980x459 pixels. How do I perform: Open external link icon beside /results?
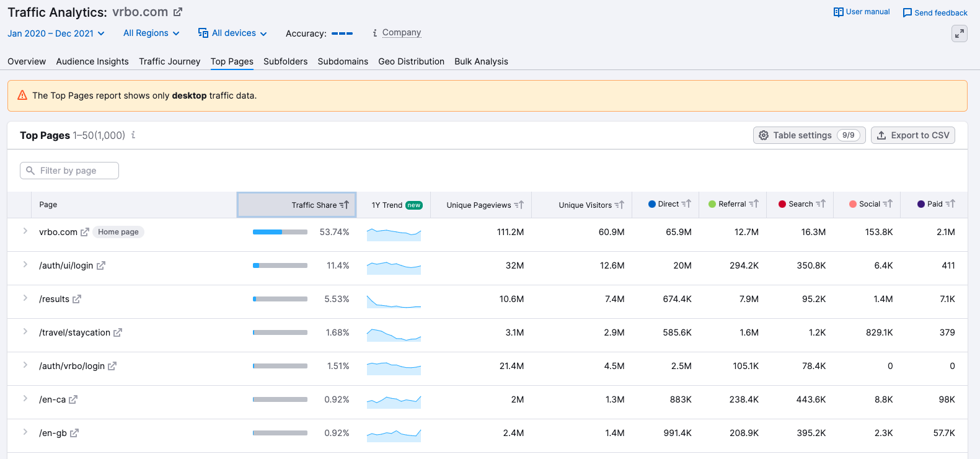point(77,299)
